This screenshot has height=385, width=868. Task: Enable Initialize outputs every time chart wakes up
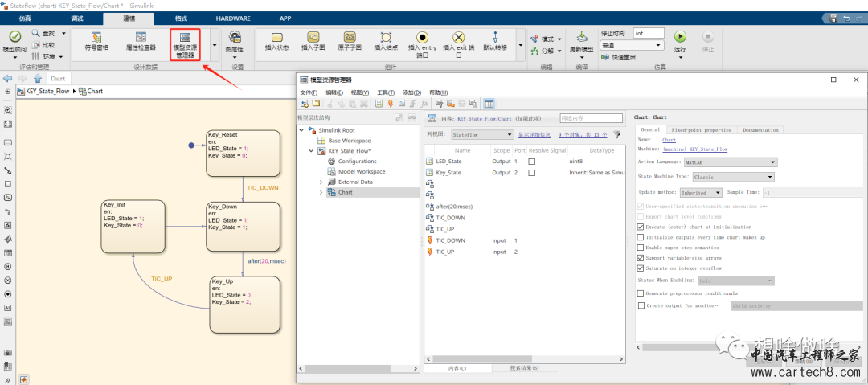641,237
